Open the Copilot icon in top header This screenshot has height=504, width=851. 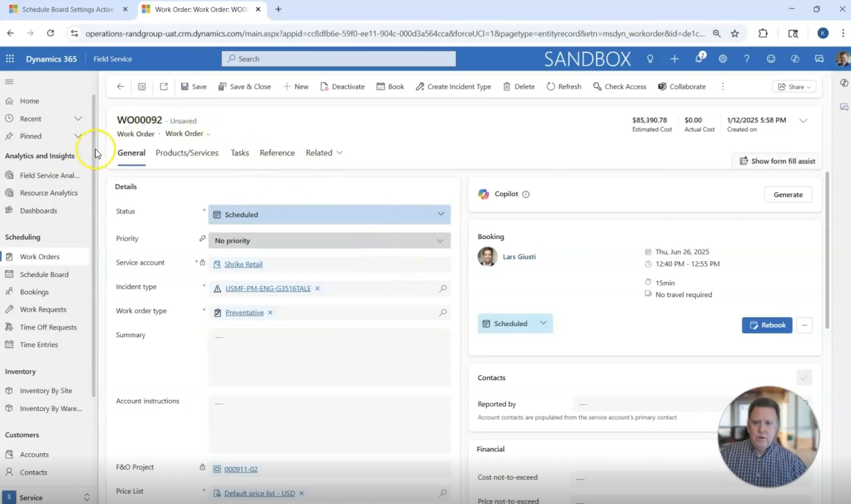(x=795, y=59)
